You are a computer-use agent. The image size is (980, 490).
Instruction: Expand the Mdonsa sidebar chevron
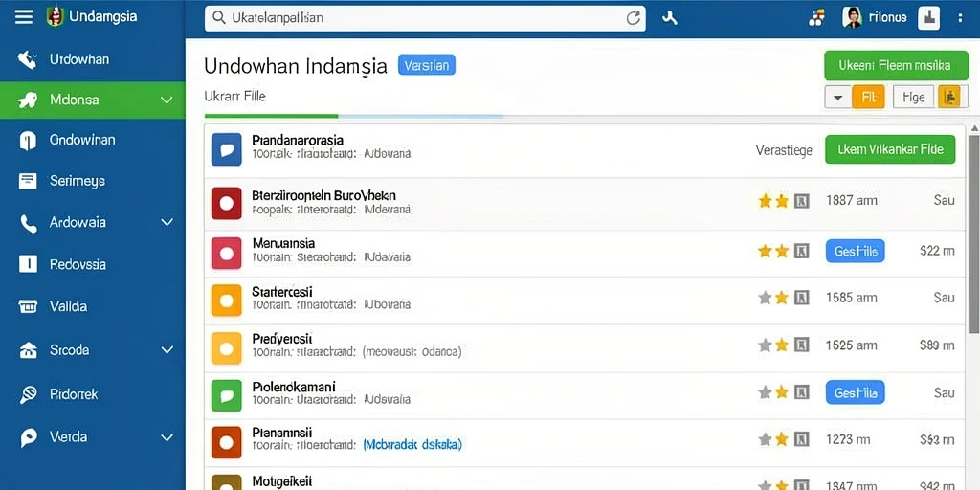167,100
